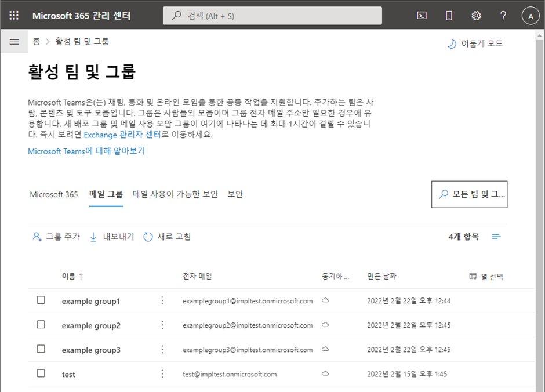This screenshot has height=392, width=545.
Task: Click the 4개 항목 item count
Action: click(x=463, y=237)
